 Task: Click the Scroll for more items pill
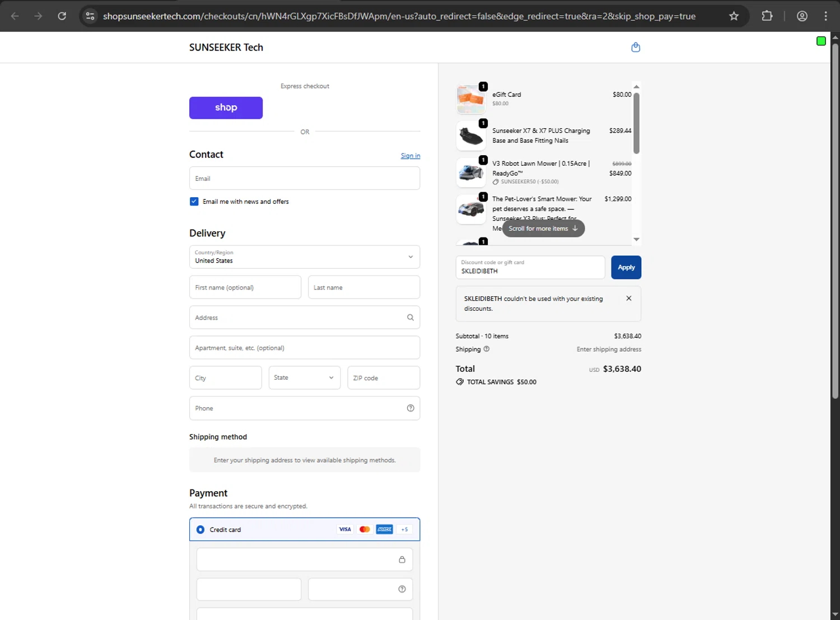(543, 229)
